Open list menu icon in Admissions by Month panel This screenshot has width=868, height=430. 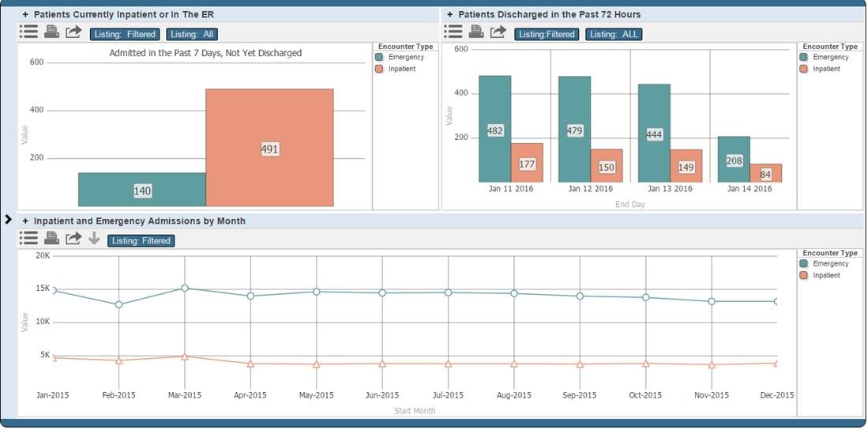click(x=28, y=238)
